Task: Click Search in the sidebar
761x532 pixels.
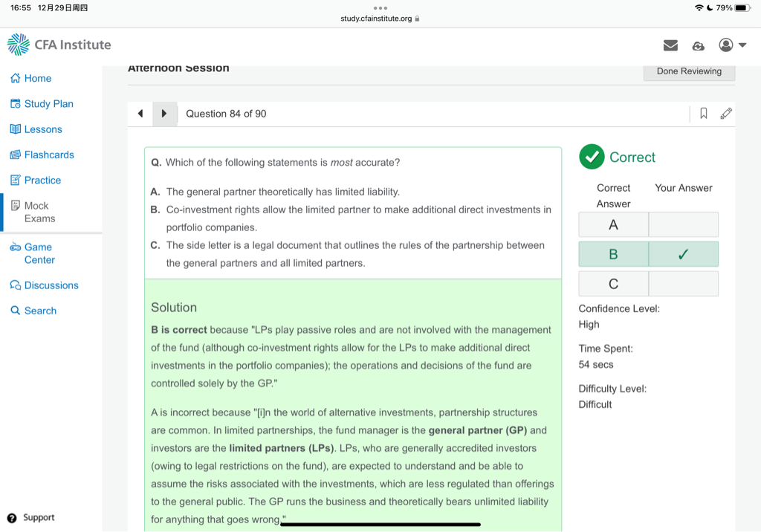Action: 40,311
